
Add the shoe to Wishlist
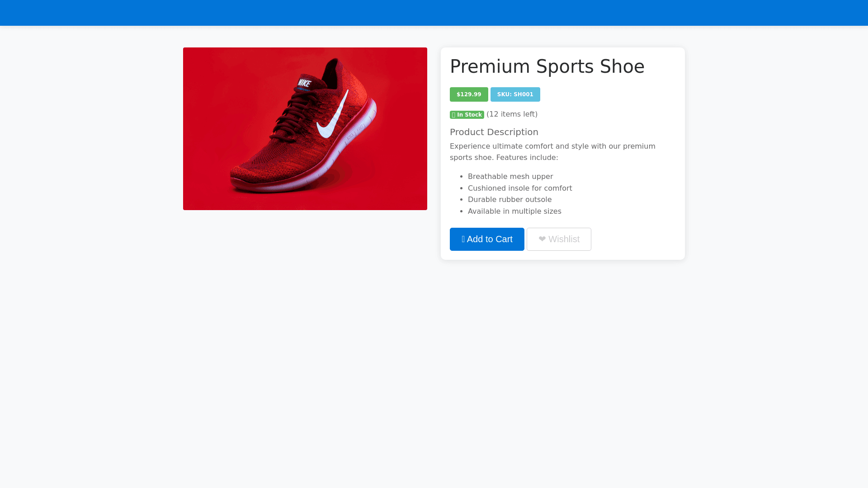pos(559,239)
